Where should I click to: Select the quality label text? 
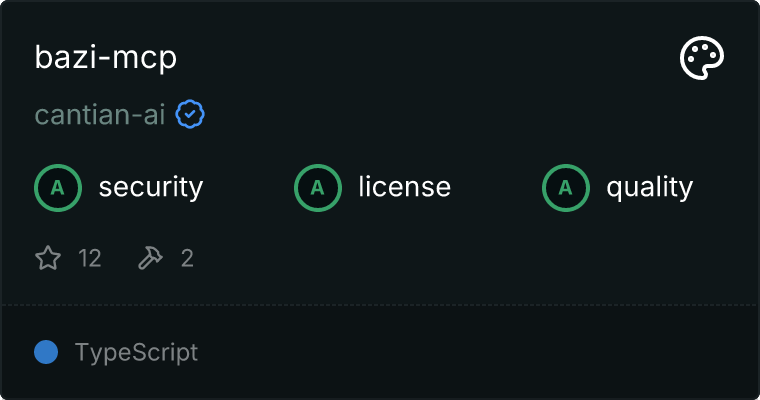[649, 187]
